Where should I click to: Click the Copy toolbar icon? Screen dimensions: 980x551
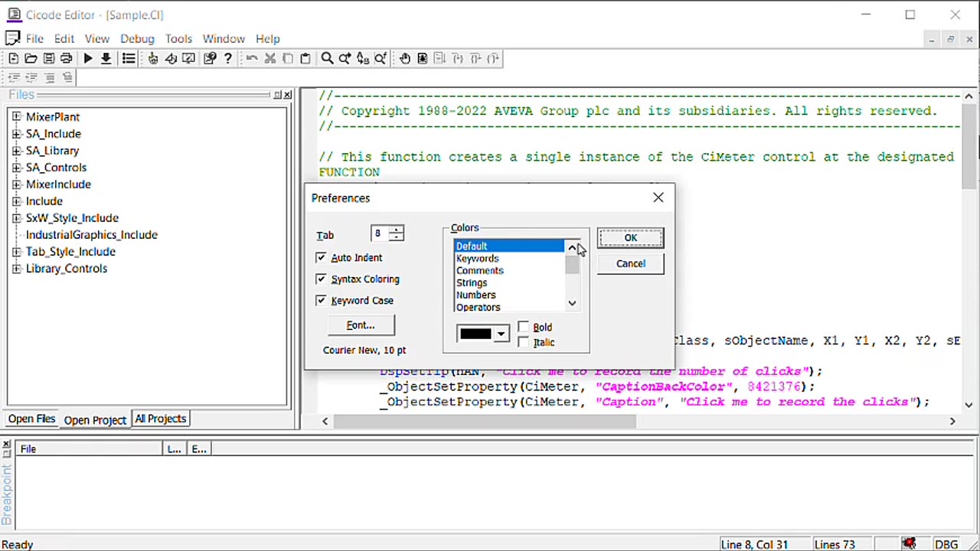tap(288, 59)
